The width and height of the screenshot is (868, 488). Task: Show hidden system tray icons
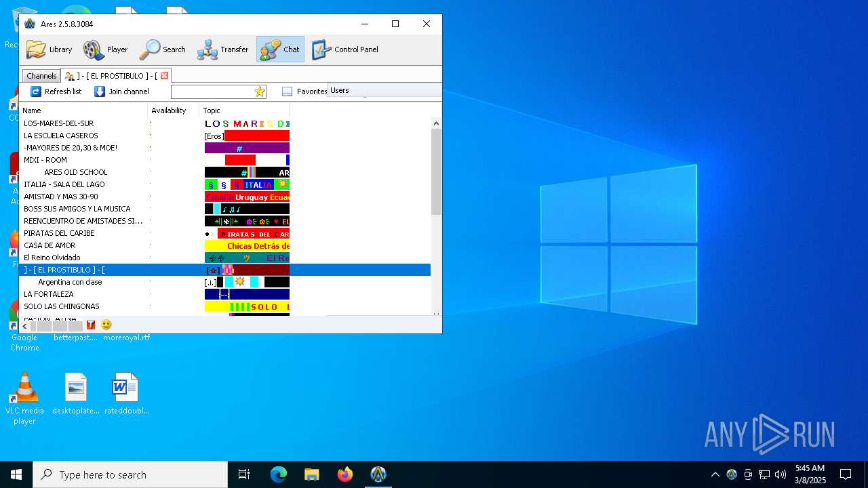(715, 474)
